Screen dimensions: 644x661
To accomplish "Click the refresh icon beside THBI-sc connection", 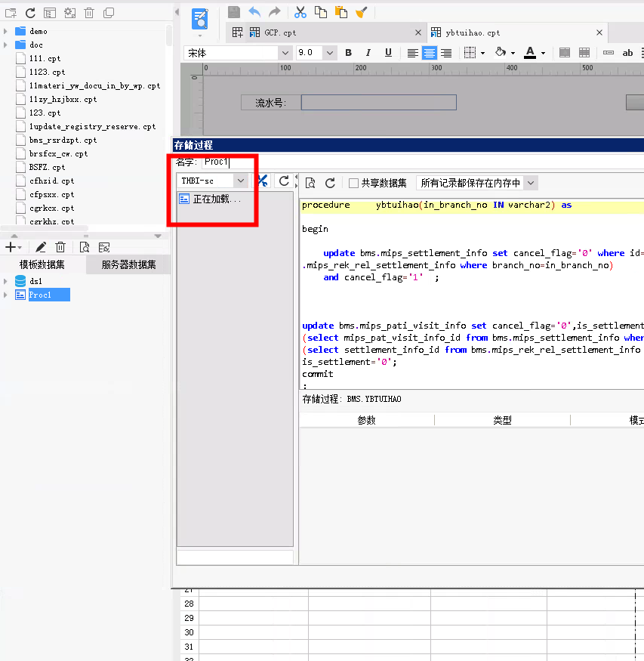I will click(x=284, y=181).
